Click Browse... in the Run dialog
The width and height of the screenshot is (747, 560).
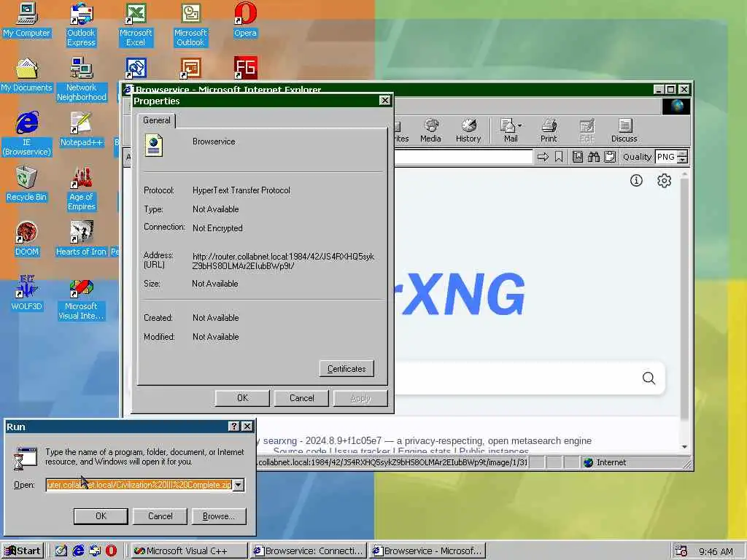[219, 516]
